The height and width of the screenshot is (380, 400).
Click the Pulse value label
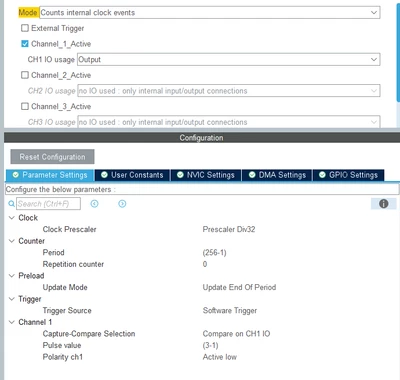coord(62,345)
